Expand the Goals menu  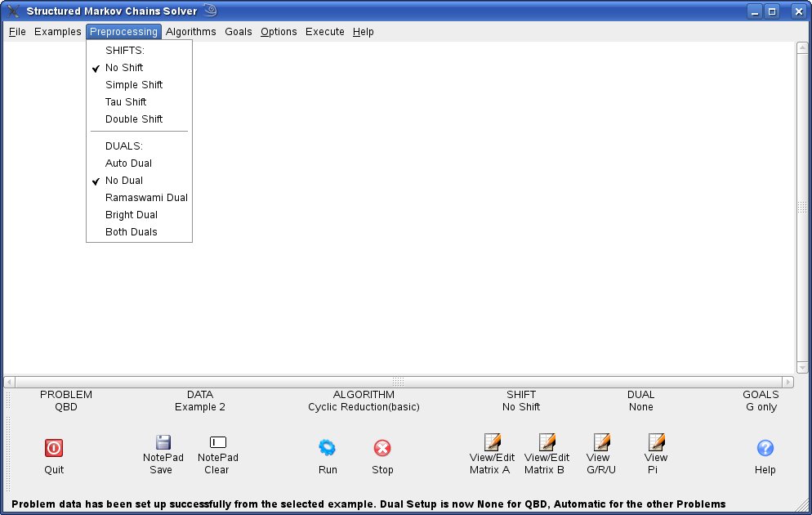click(x=239, y=32)
